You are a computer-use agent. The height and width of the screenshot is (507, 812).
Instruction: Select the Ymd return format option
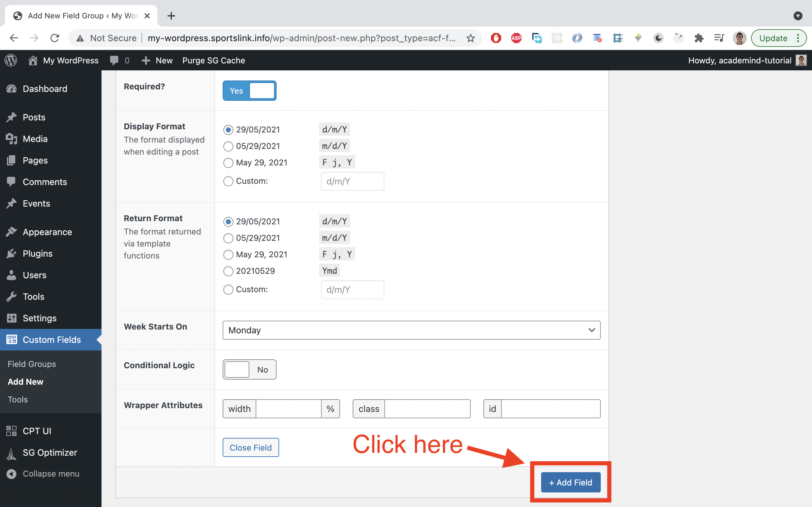228,271
